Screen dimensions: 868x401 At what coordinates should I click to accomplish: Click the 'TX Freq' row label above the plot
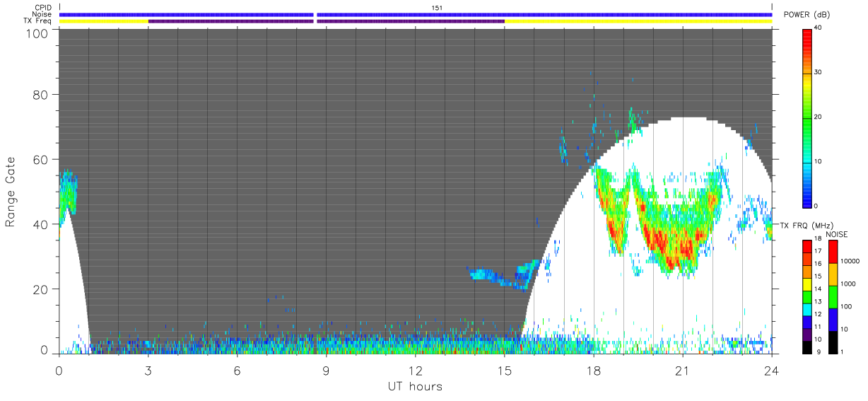[38, 21]
